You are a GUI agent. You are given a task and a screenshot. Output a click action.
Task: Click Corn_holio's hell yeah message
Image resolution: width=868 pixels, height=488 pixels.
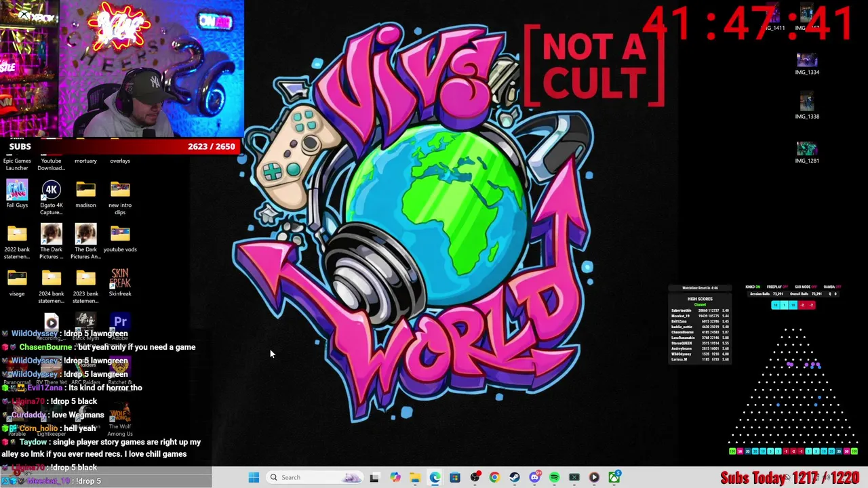[50, 428]
